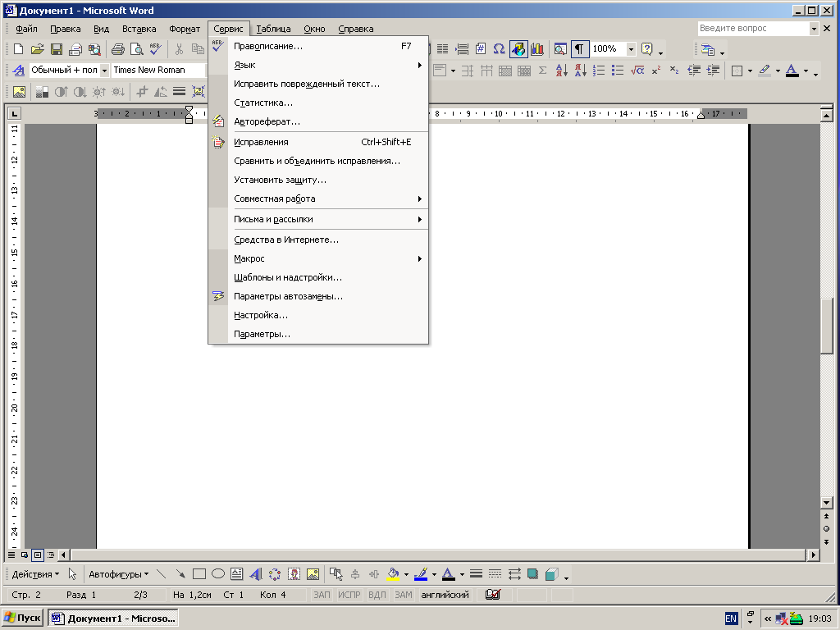This screenshot has width=840, height=630.
Task: Open the Вставка menu
Action: pos(139,29)
